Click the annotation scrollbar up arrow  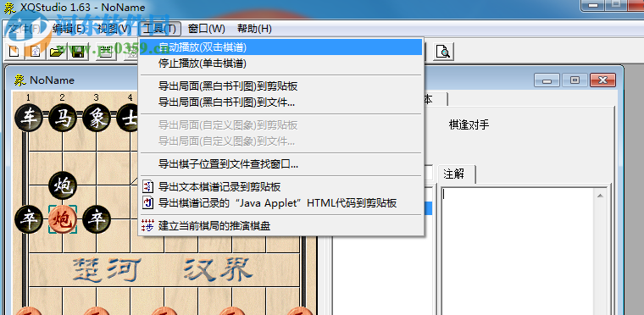pos(601,196)
